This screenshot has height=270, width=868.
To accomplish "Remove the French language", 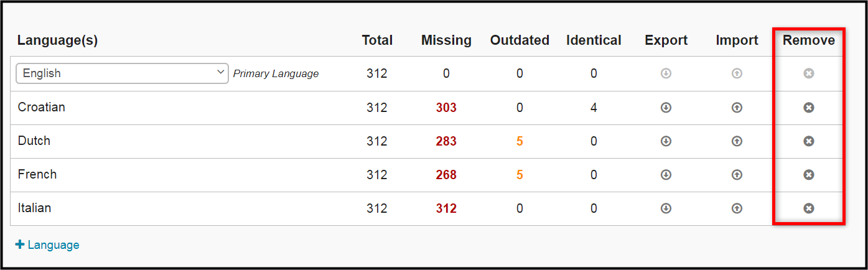I will (x=808, y=175).
